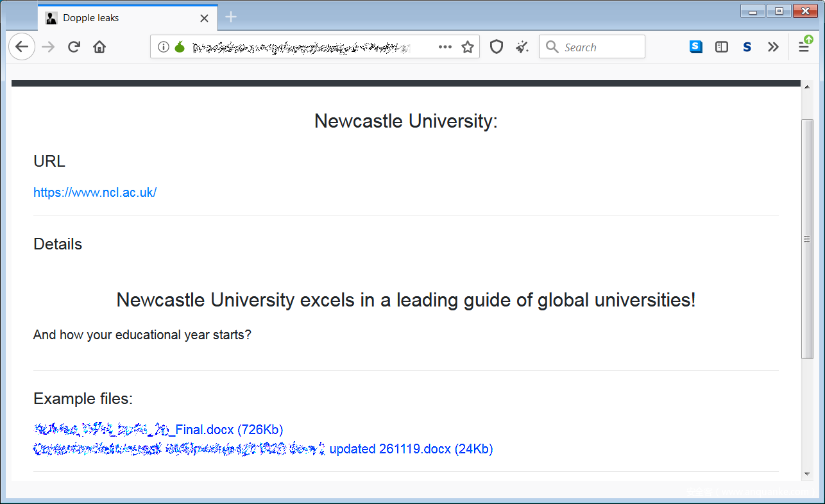
Task: Open the updated 261119.docx file link
Action: point(411,449)
